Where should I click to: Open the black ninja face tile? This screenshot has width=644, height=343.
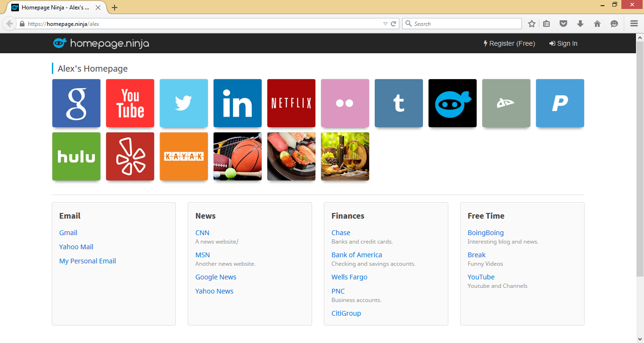pyautogui.click(x=453, y=103)
